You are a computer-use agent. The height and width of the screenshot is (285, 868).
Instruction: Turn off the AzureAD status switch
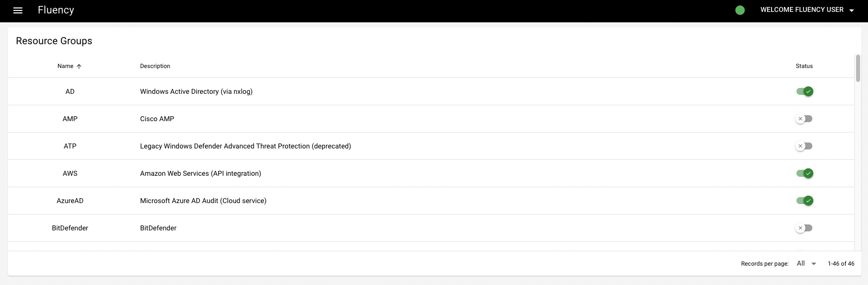click(804, 201)
